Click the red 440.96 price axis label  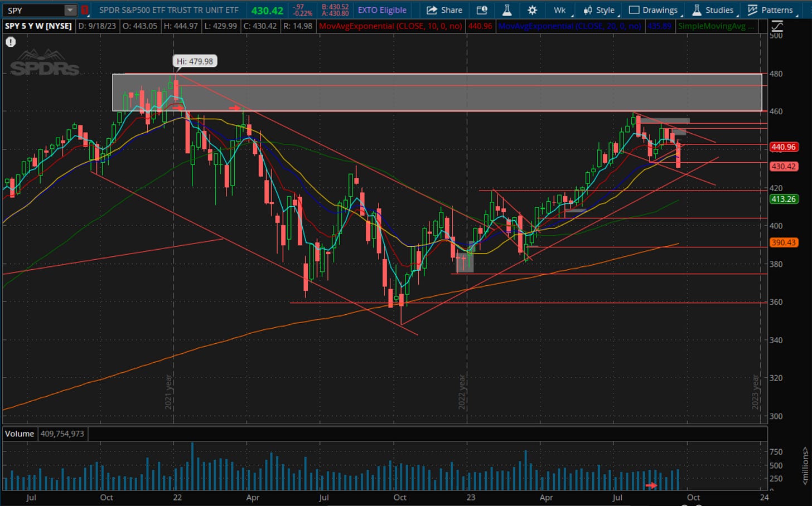(x=784, y=147)
